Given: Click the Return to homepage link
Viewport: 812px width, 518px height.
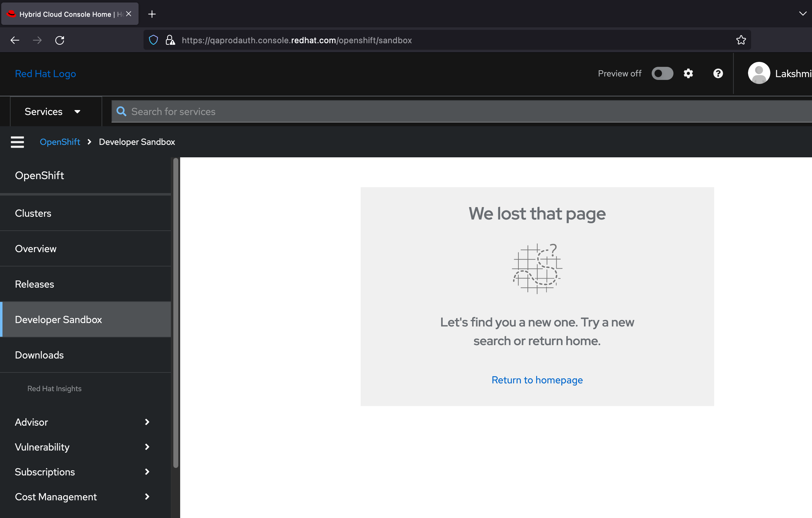Looking at the screenshot, I should pyautogui.click(x=537, y=380).
